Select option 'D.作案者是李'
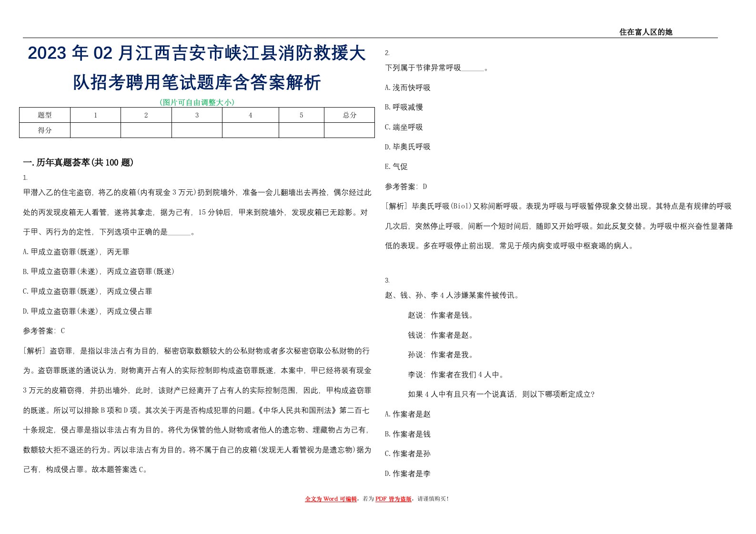Screen dimensions: 756x534 (x=408, y=474)
